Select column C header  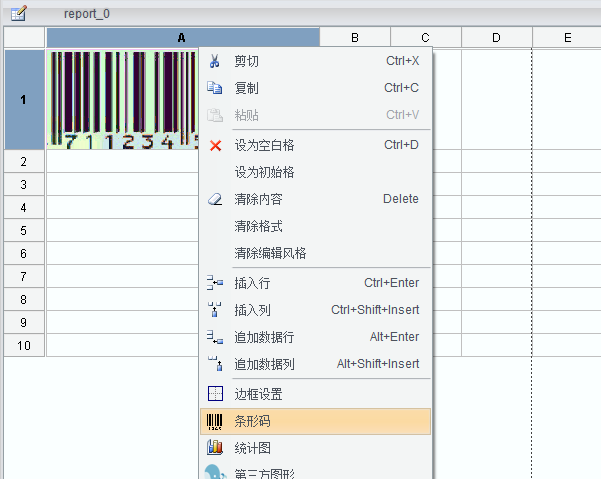tap(425, 38)
